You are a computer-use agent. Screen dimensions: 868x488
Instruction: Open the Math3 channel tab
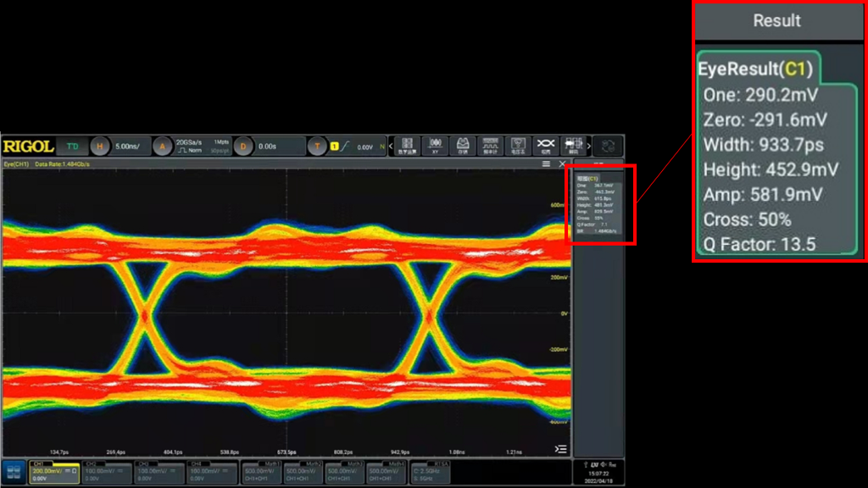point(345,473)
